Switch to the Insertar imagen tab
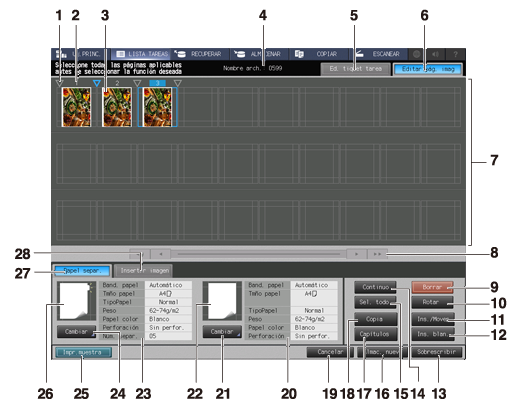The image size is (517, 399). [144, 271]
